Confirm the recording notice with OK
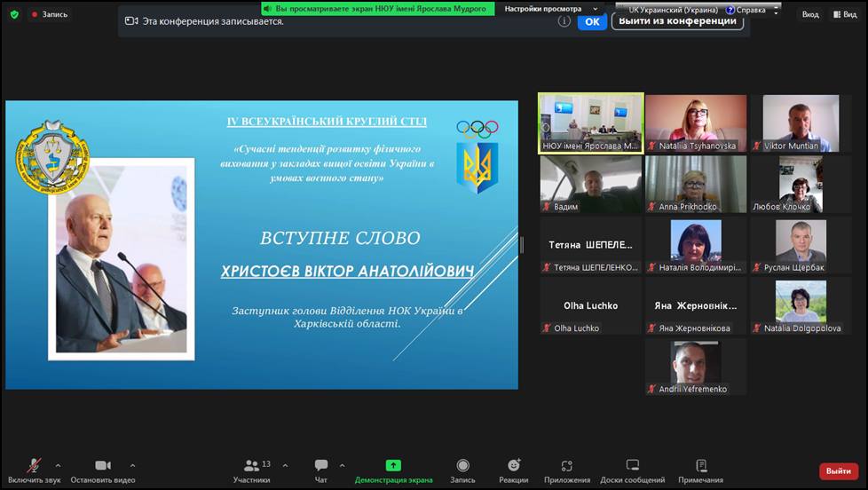Image resolution: width=868 pixels, height=490 pixels. click(x=592, y=21)
